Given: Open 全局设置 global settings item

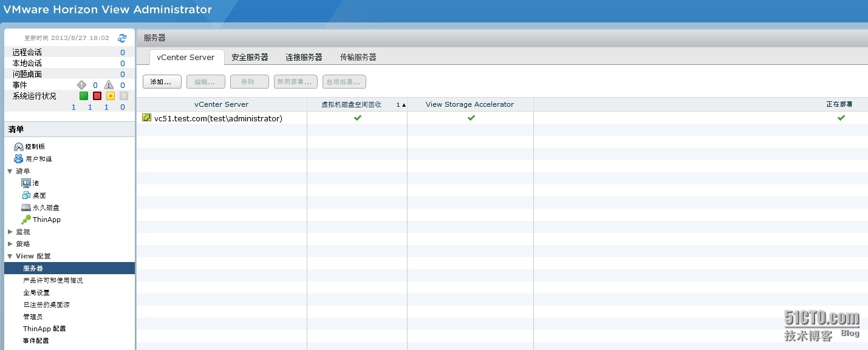Looking at the screenshot, I should pos(36,292).
